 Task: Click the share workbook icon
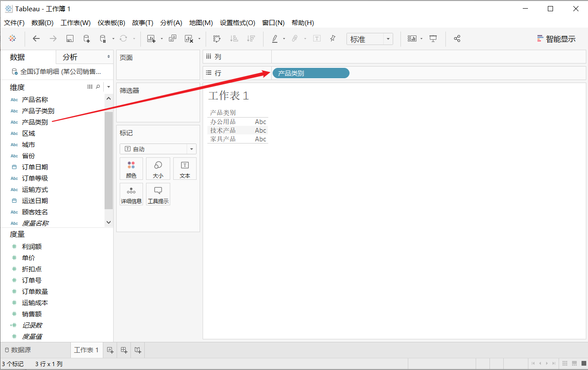(457, 38)
